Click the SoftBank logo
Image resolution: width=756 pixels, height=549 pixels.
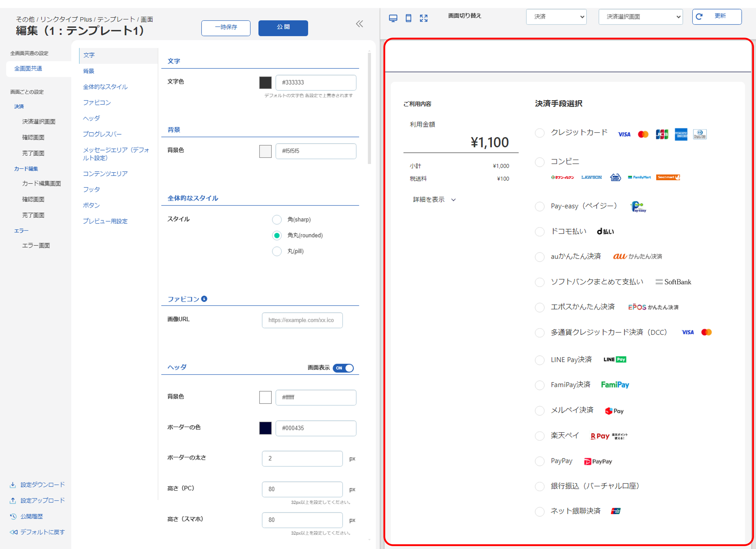(x=673, y=282)
